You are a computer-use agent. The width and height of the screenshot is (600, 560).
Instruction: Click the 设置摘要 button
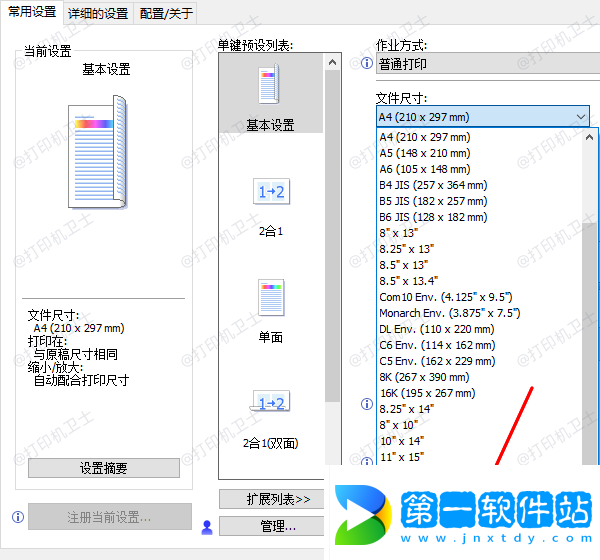[104, 468]
